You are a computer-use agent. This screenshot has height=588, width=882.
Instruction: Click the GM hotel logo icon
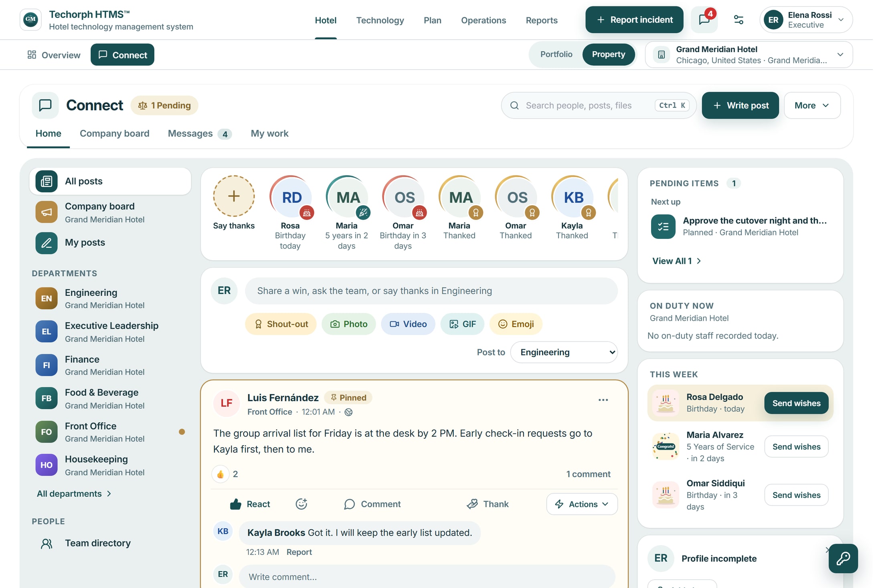pyautogui.click(x=30, y=20)
